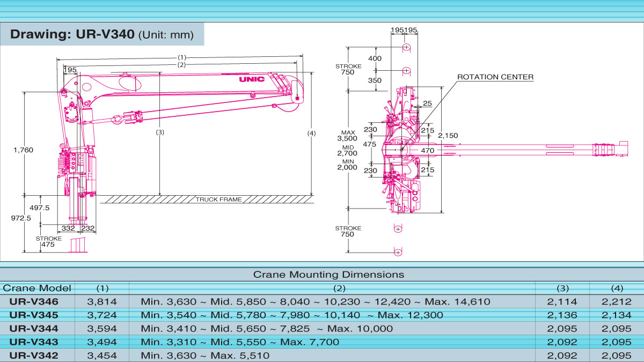Select the "Crane Mounting Dimensions" table heading

pyautogui.click(x=328, y=275)
